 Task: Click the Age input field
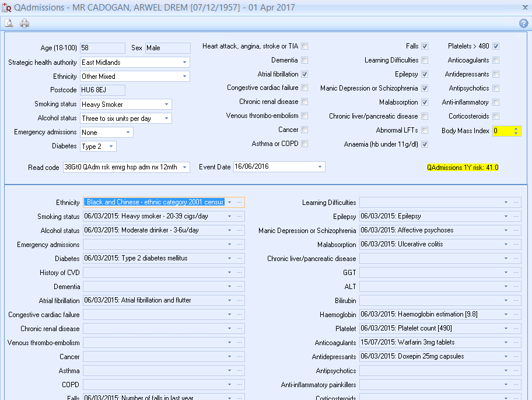click(x=102, y=48)
